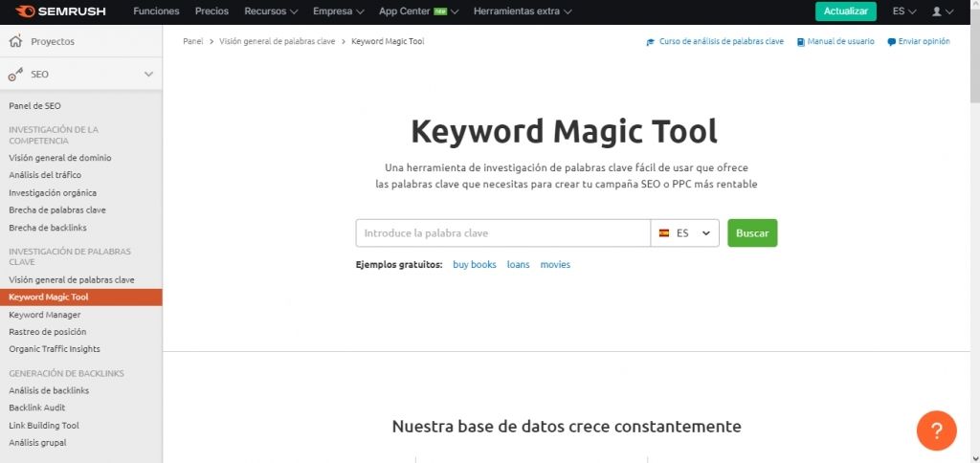Try the 'movies' example keyword
The width and height of the screenshot is (980, 463).
tap(555, 265)
